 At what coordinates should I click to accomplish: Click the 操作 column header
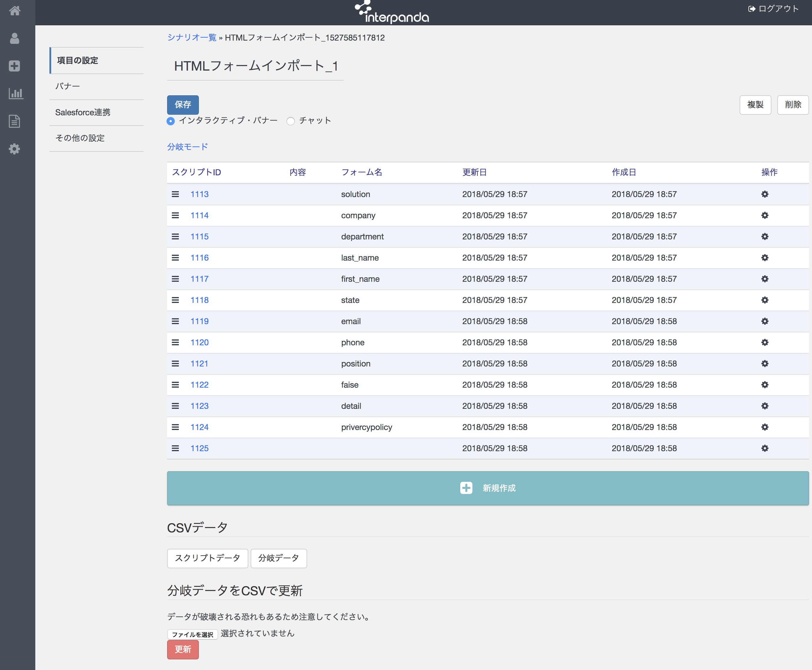tap(770, 172)
